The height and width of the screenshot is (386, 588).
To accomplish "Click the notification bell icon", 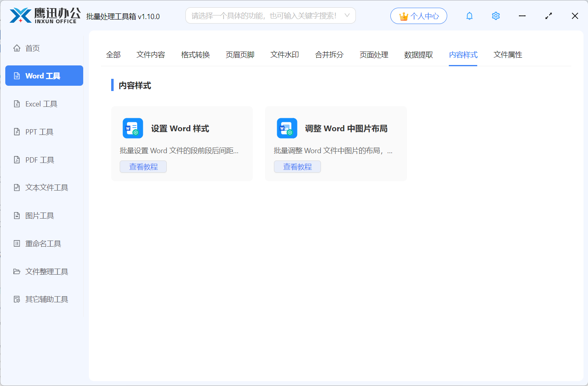I will click(x=469, y=15).
